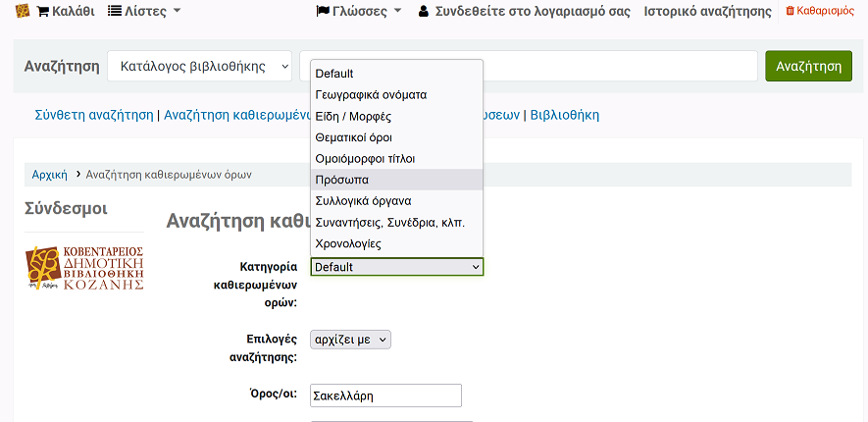Image resolution: width=868 pixels, height=422 pixels.
Task: Select Ομοιόμορφοι τίτλοι option
Action: 396,158
